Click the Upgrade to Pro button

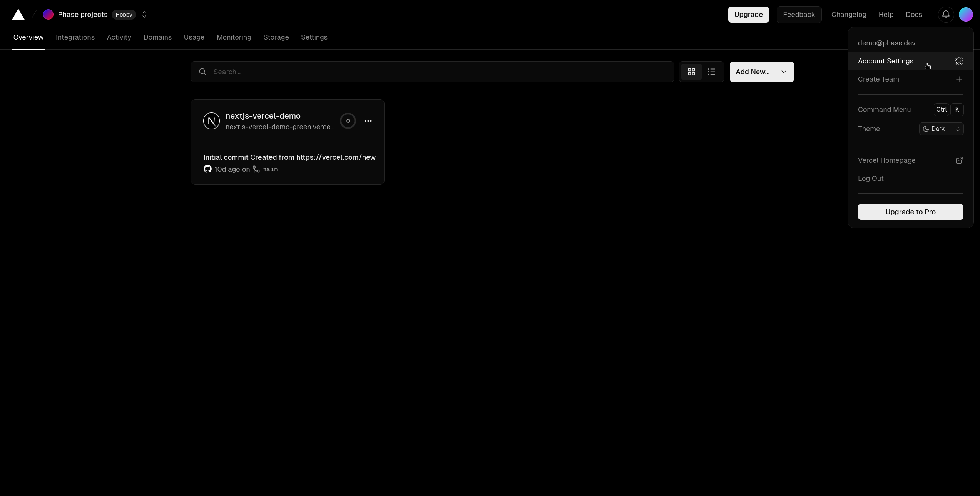[x=910, y=212]
